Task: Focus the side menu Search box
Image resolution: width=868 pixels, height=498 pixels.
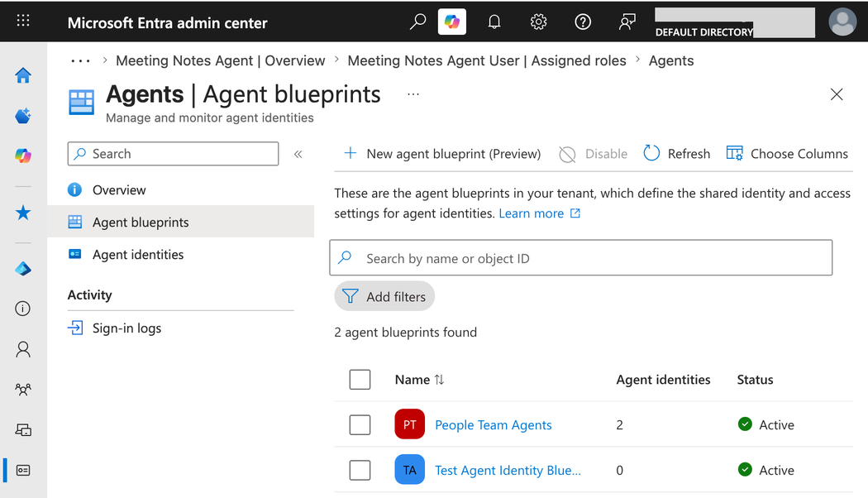Action: [173, 153]
